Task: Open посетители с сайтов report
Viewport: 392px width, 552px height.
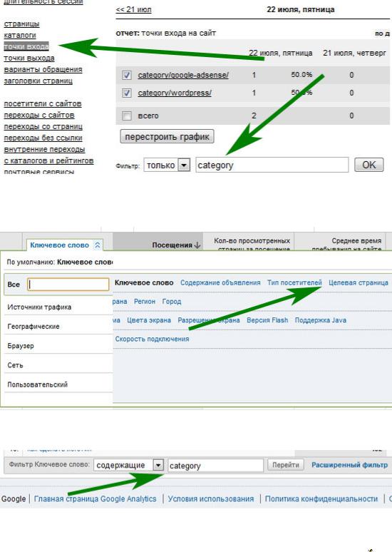Action: tap(43, 104)
